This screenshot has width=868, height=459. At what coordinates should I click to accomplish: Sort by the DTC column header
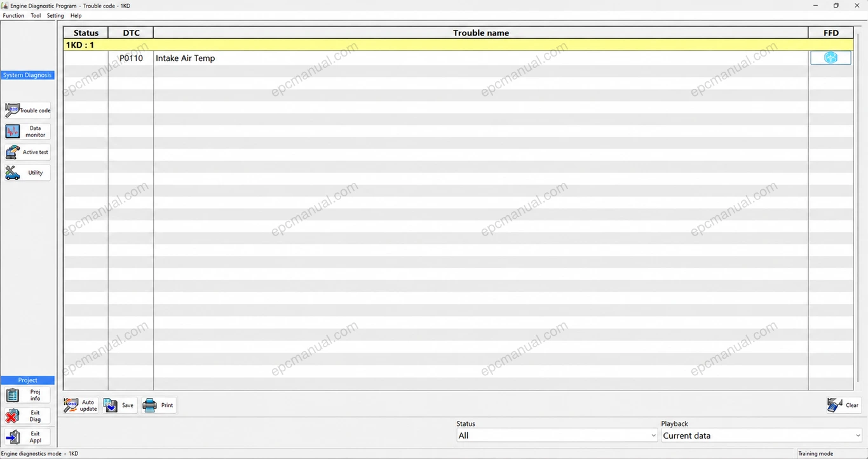131,33
